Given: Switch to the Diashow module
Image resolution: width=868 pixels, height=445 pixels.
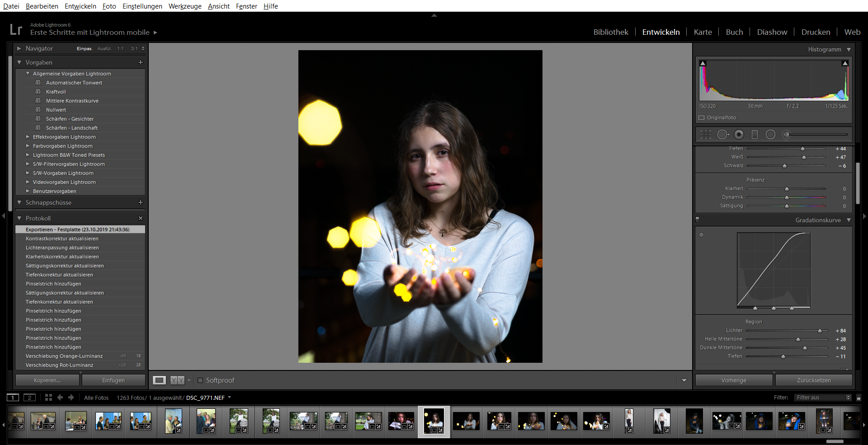Looking at the screenshot, I should pyautogui.click(x=772, y=32).
